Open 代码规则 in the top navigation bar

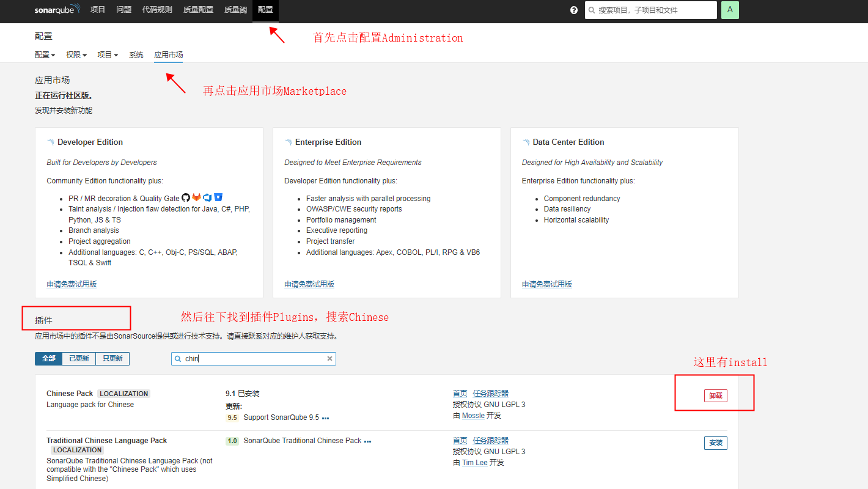click(x=157, y=10)
